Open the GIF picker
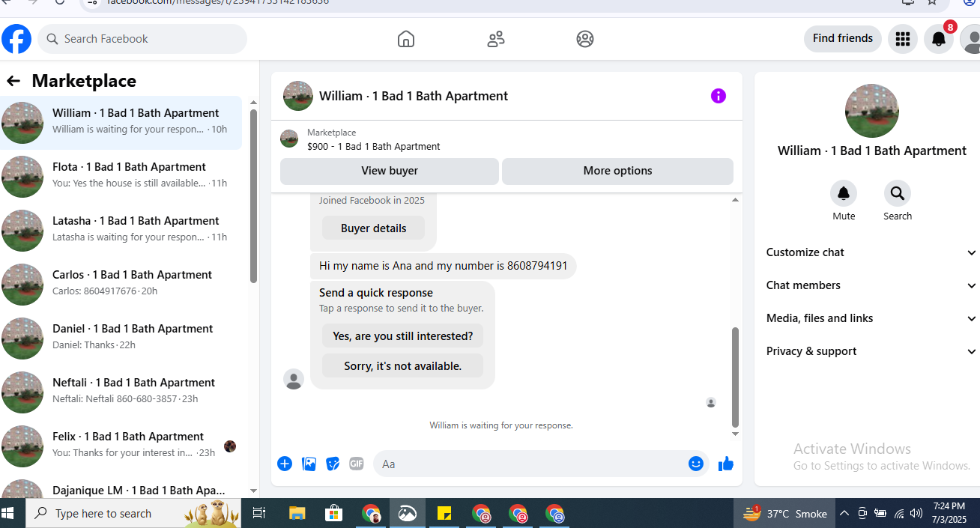Image resolution: width=980 pixels, height=528 pixels. 357,464
